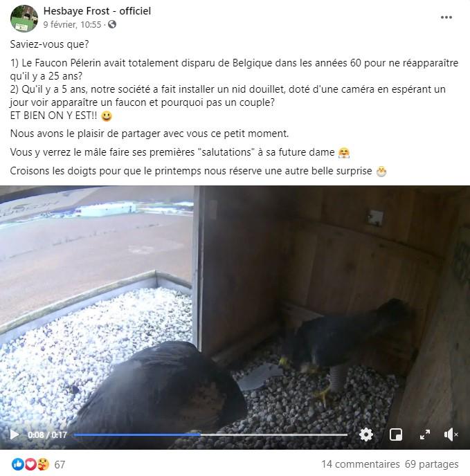Open the three-dot post options menu
The height and width of the screenshot is (476, 470).
point(446,17)
